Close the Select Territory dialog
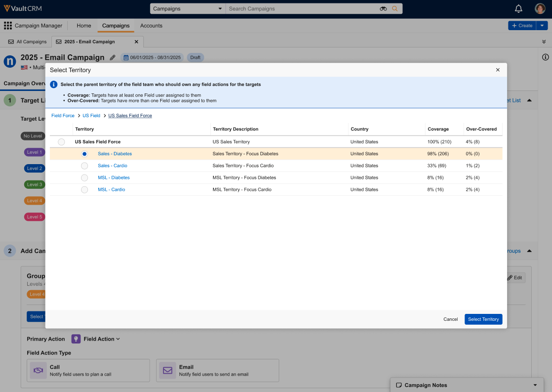This screenshot has width=552, height=392. pos(498,70)
